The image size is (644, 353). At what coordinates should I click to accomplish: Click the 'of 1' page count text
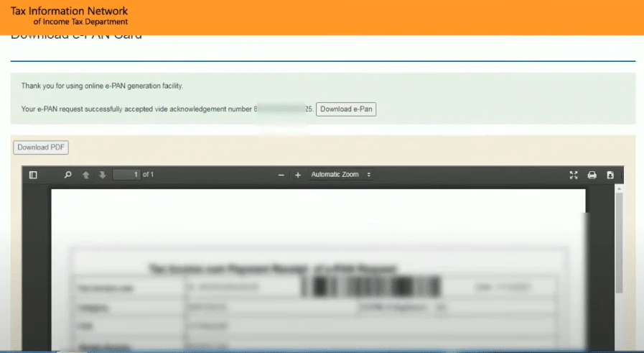[x=149, y=175]
